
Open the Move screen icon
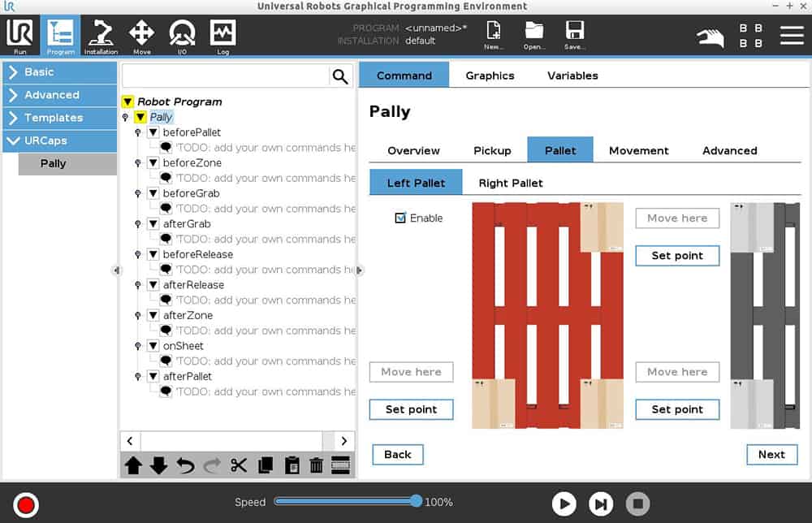[x=141, y=35]
